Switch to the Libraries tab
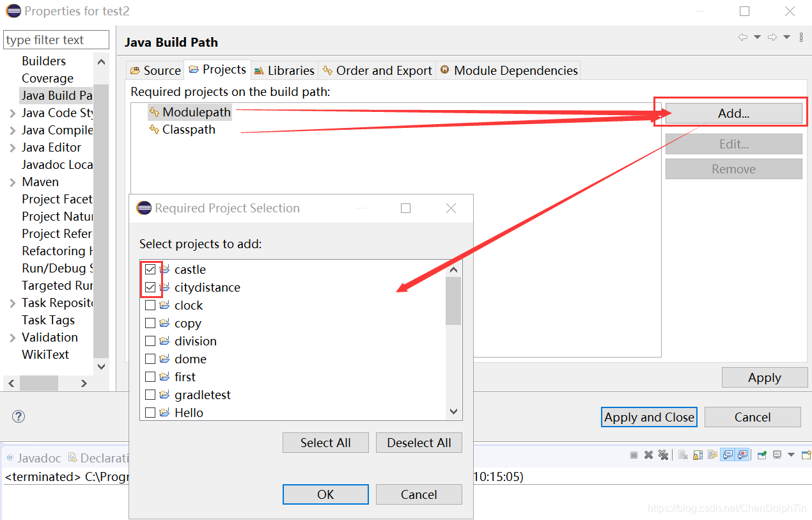The image size is (812, 520). pos(284,70)
